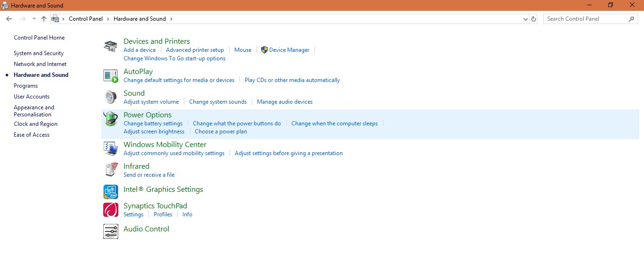Open the Device Manager link
This screenshot has height=255, width=644.
[x=289, y=50]
